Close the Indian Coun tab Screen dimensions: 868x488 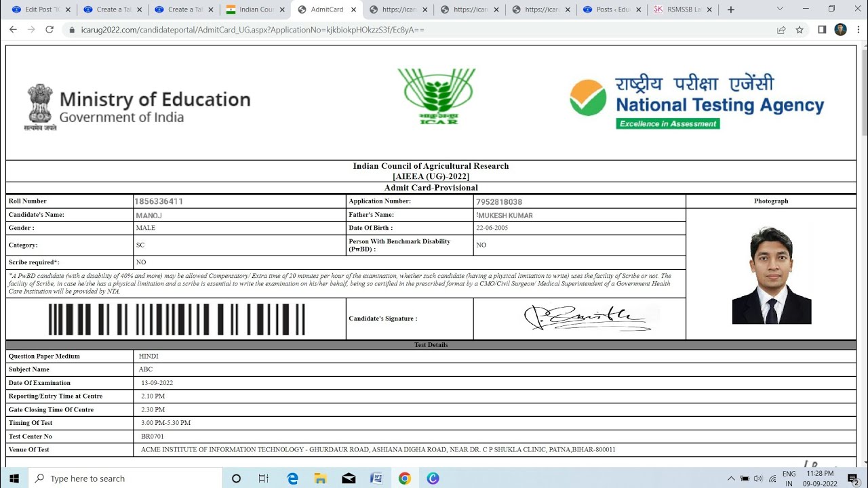282,9
